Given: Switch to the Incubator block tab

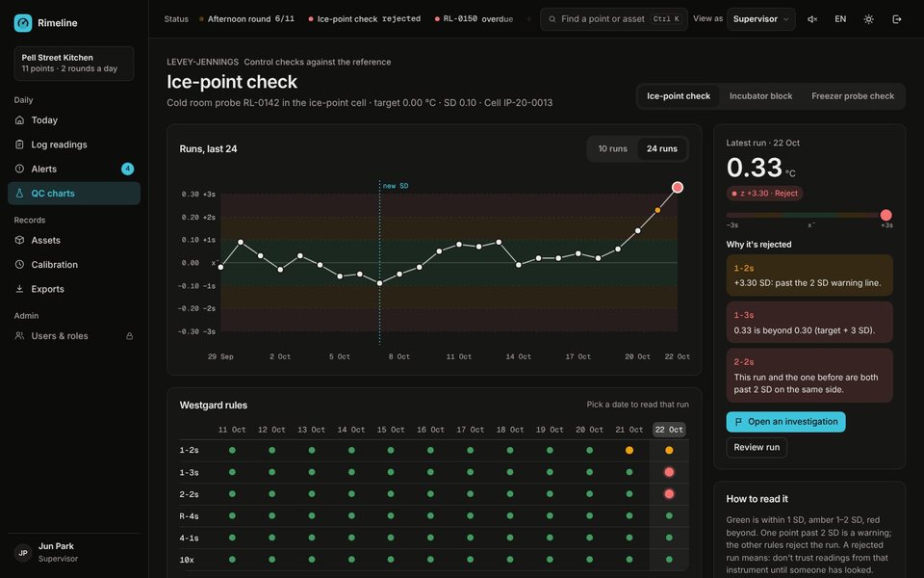Looking at the screenshot, I should tap(760, 96).
